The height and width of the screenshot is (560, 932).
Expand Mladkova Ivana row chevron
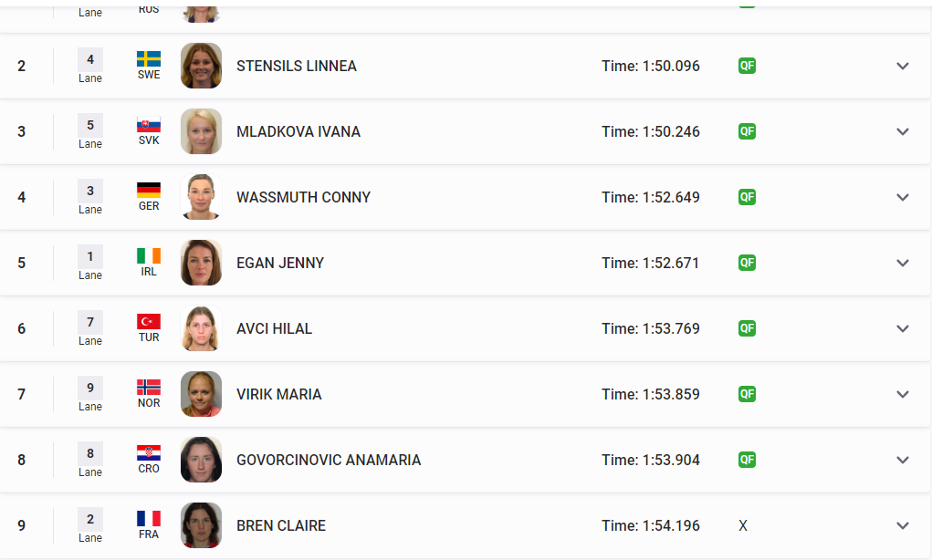pyautogui.click(x=903, y=132)
